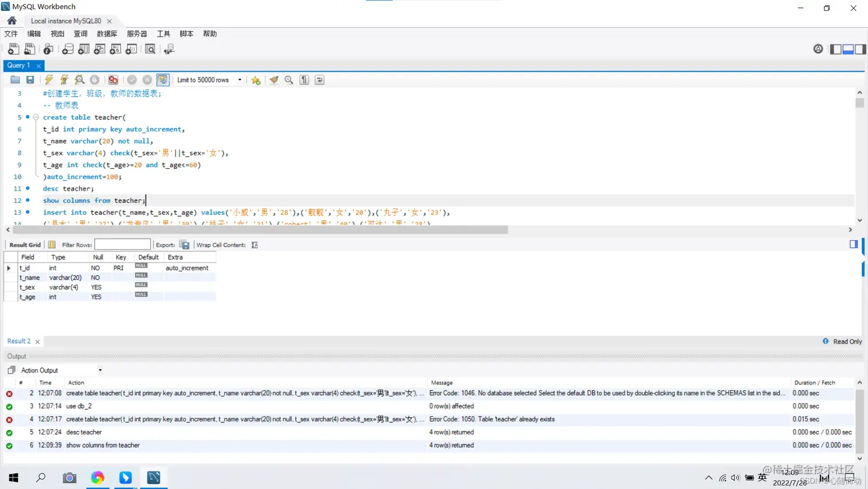Toggle auto-commit mode button
Screen dimensions: 868x489
163,80
